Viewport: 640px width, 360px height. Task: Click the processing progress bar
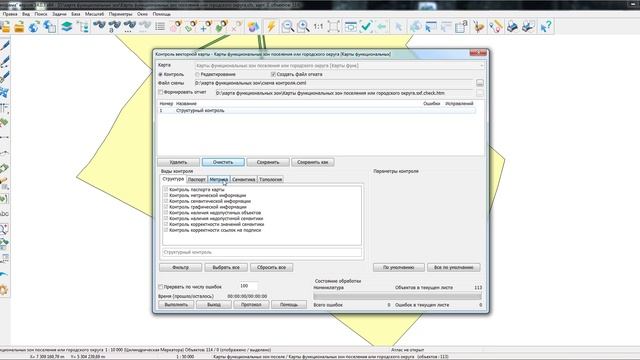click(398, 296)
